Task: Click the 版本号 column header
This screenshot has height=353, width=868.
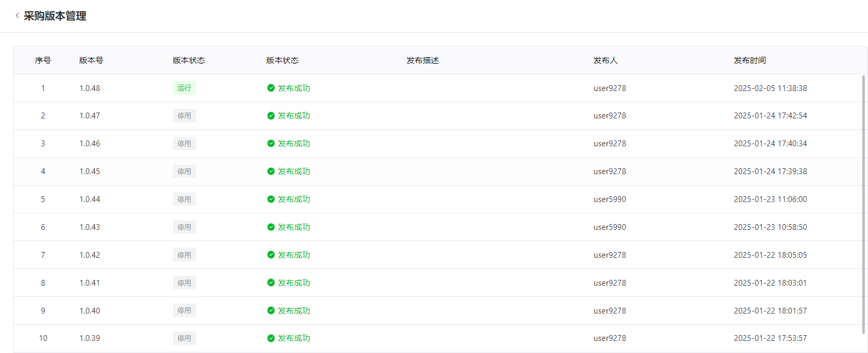Action: coord(91,60)
